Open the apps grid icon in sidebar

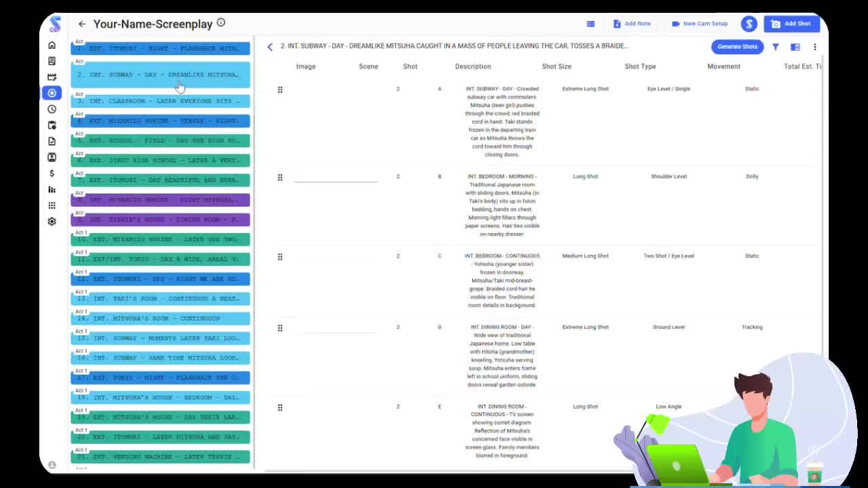coord(52,205)
